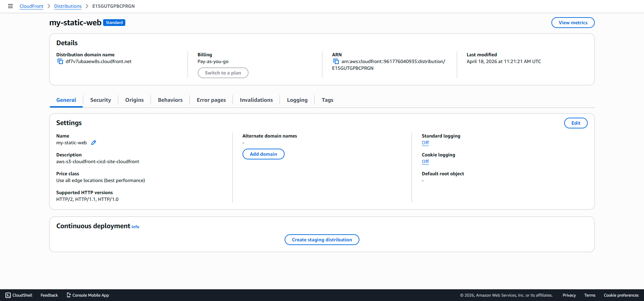Select the E15GUTGPBCPRGN breadcrumb text
This screenshot has height=301, width=644.
[x=114, y=6]
